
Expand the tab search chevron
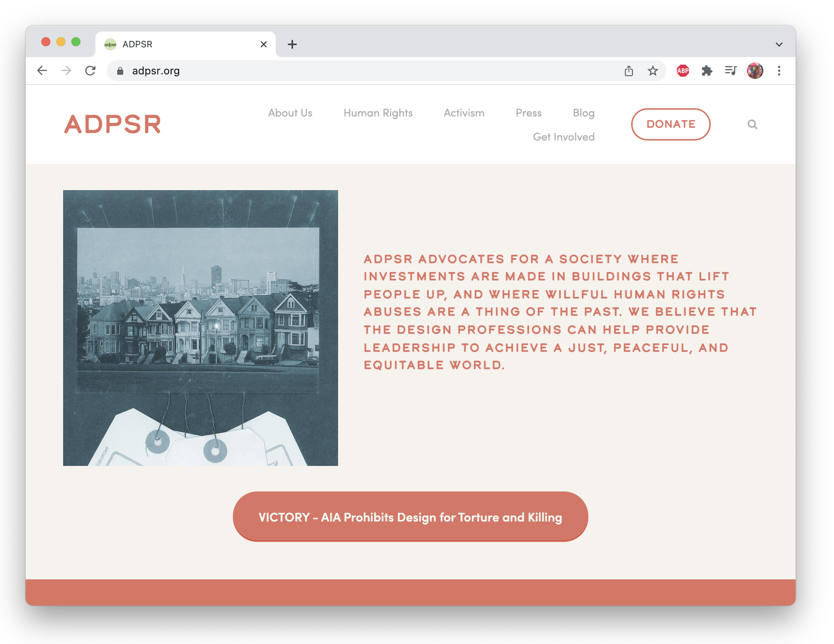(x=779, y=44)
